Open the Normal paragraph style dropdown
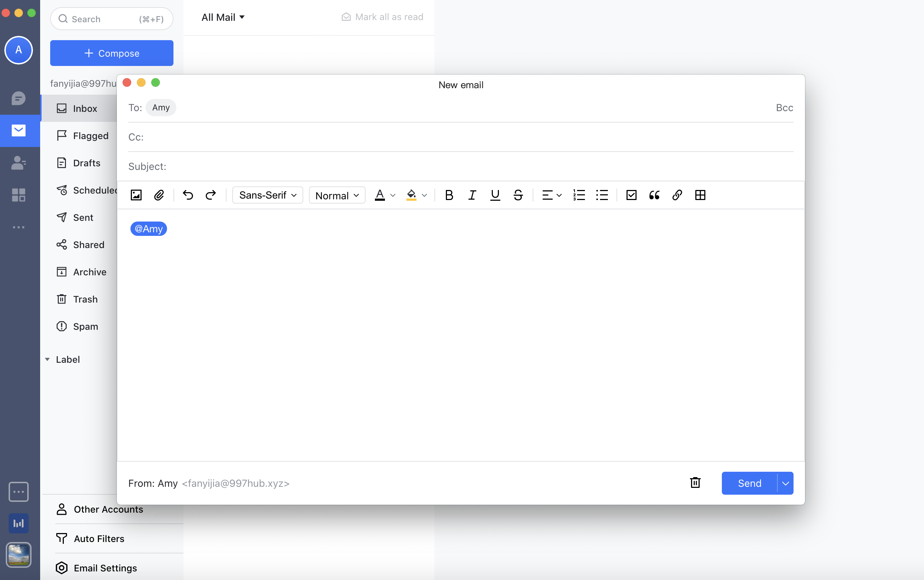Screen dimensions: 924x580 coord(337,195)
